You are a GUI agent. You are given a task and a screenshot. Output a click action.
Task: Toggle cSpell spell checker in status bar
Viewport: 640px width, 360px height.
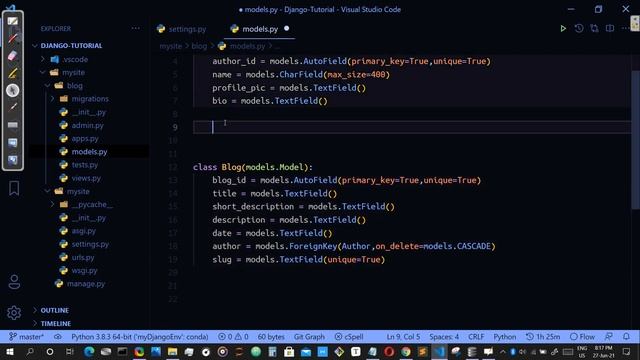coord(349,337)
